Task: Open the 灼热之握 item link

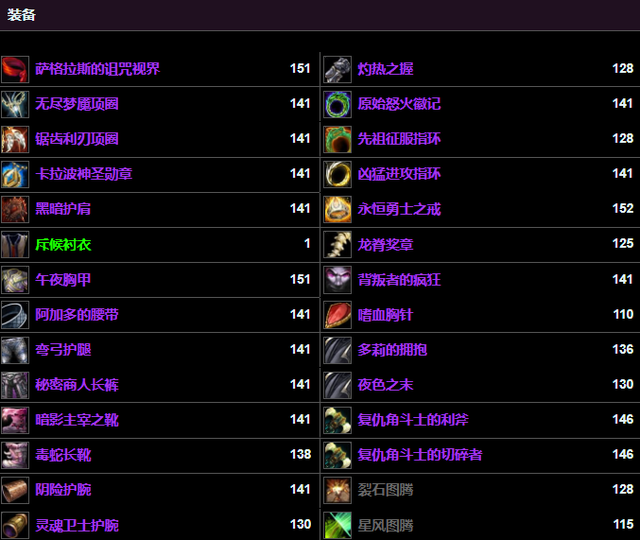Action: (385, 69)
